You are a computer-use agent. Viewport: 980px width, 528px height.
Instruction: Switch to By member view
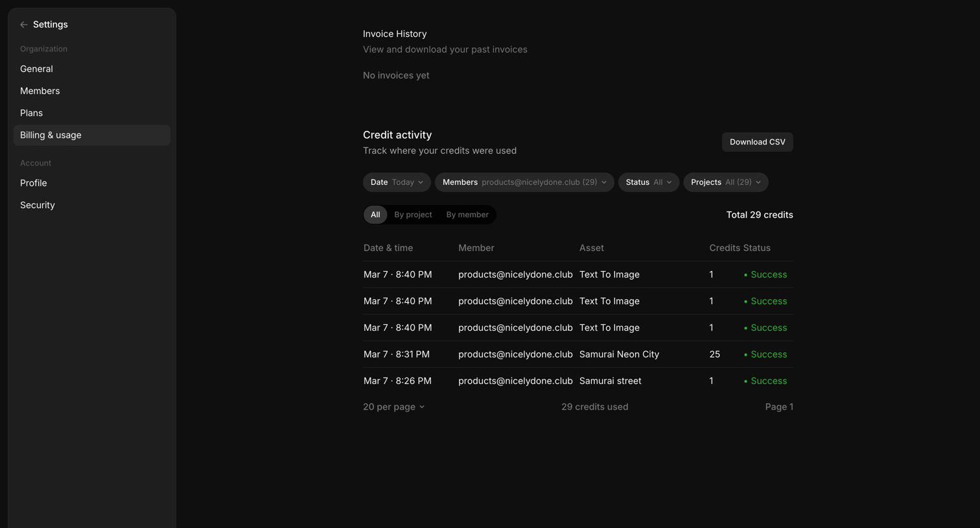coord(467,215)
